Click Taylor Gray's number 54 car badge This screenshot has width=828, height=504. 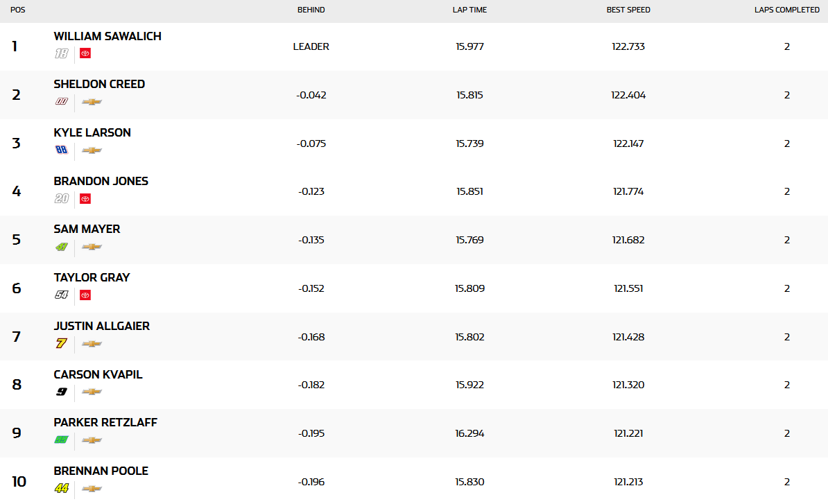click(x=61, y=295)
